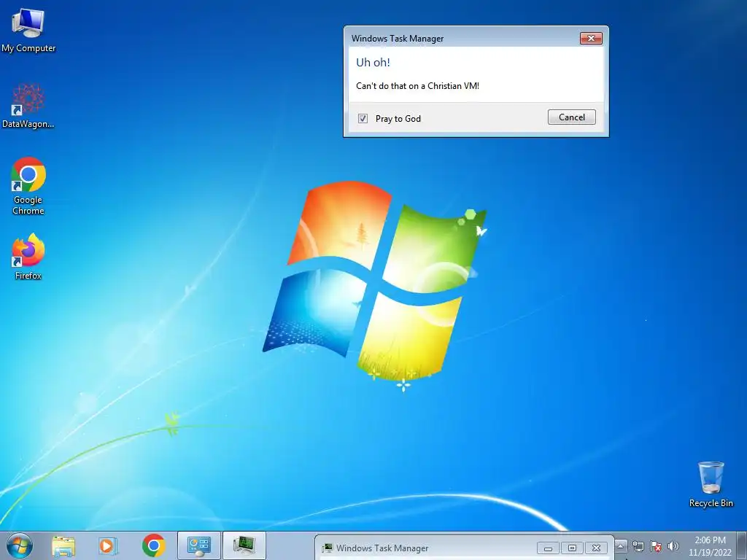747x560 pixels.
Task: Select the Task Manager taskbar button
Action: pyautogui.click(x=244, y=545)
